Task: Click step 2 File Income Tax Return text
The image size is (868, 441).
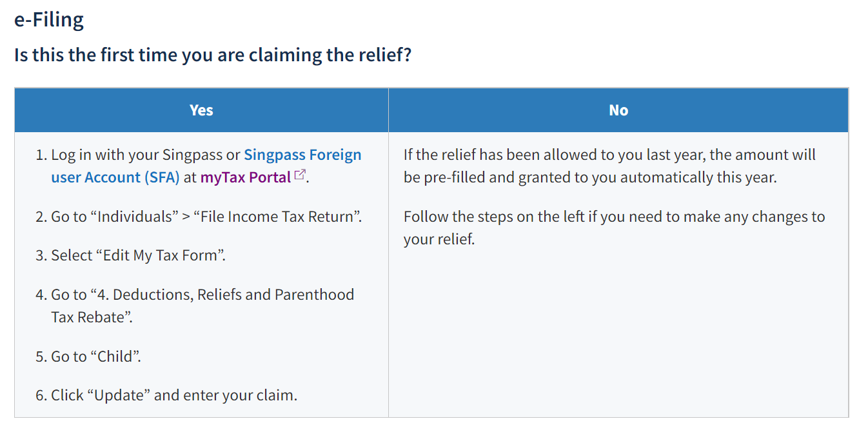Action: (x=199, y=217)
